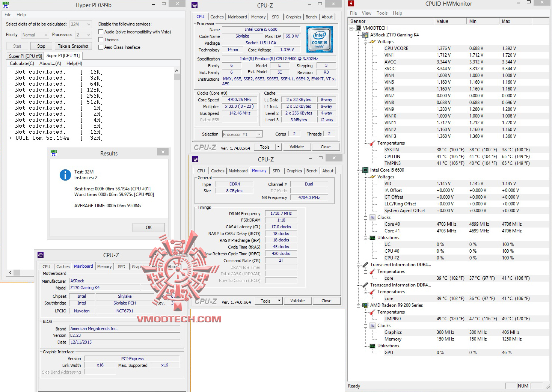552x392 pixels.
Task: Click the Temperatures thermometer icon under ASRock Z170
Action: tap(373, 143)
